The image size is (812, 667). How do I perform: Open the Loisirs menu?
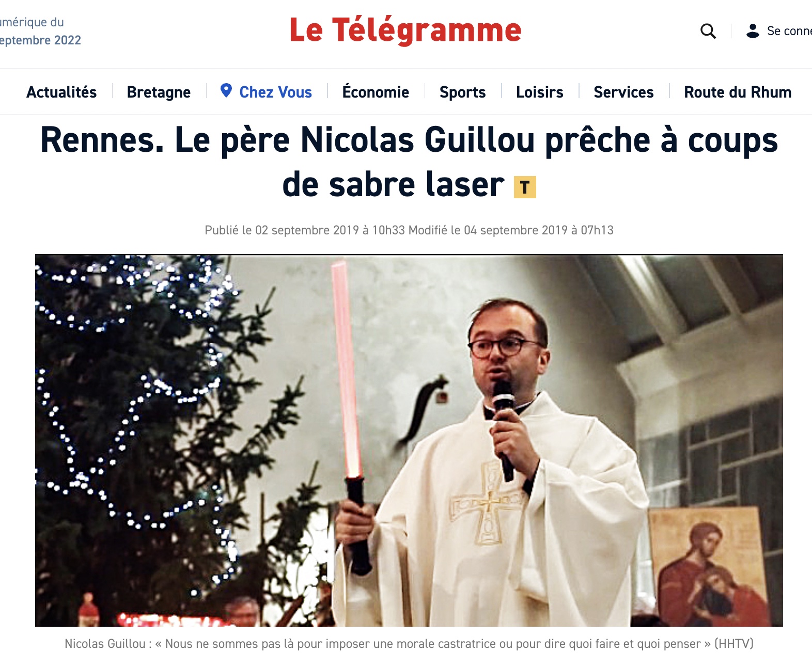click(x=540, y=92)
